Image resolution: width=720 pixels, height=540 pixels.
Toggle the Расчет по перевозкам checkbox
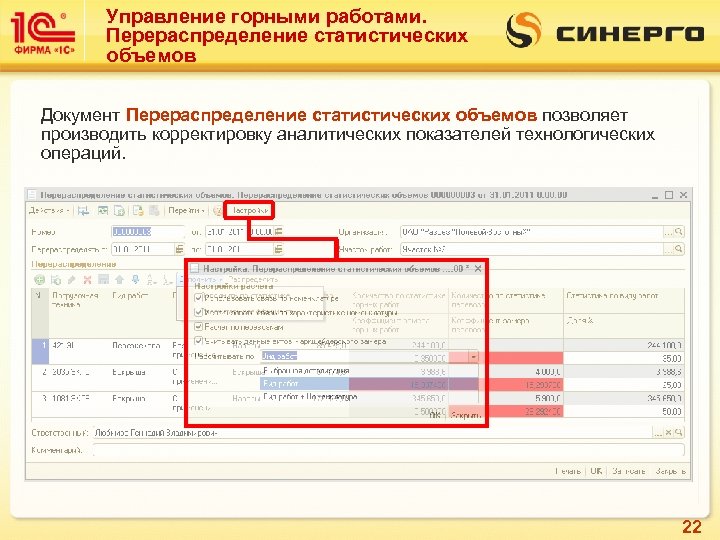(198, 327)
